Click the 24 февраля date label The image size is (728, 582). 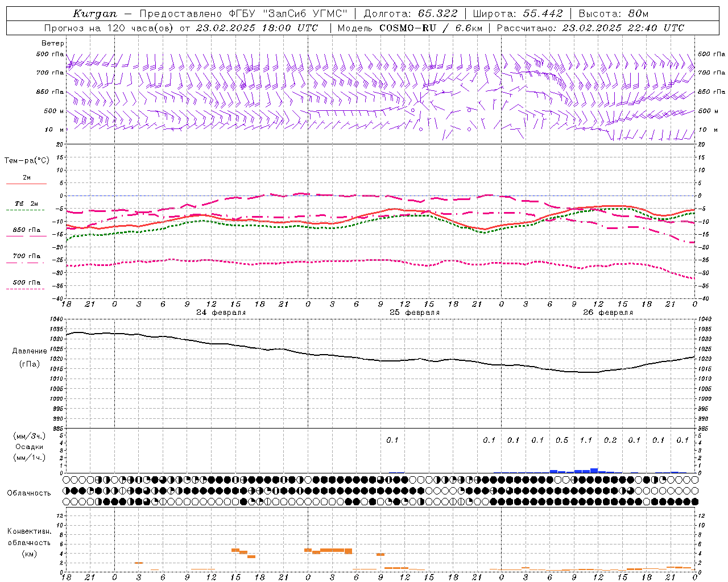221,313
